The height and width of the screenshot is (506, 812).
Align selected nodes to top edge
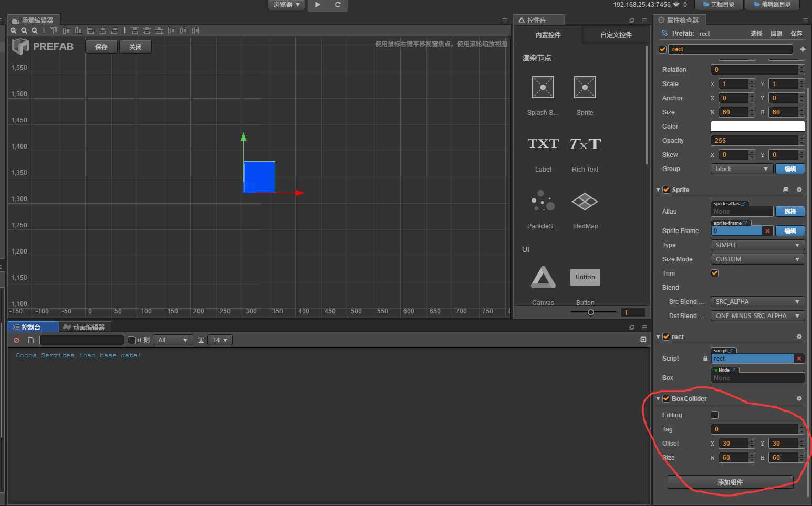pos(54,30)
